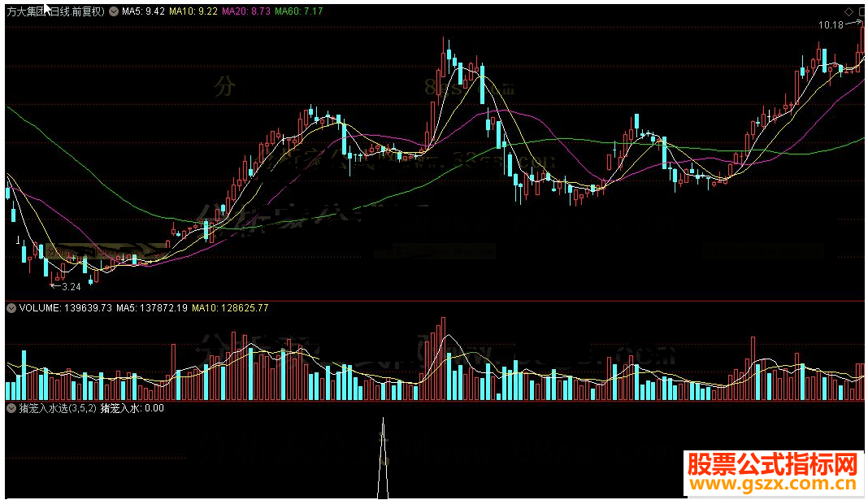
Task: Click the www.gszx.com.cn link
Action: point(774,484)
